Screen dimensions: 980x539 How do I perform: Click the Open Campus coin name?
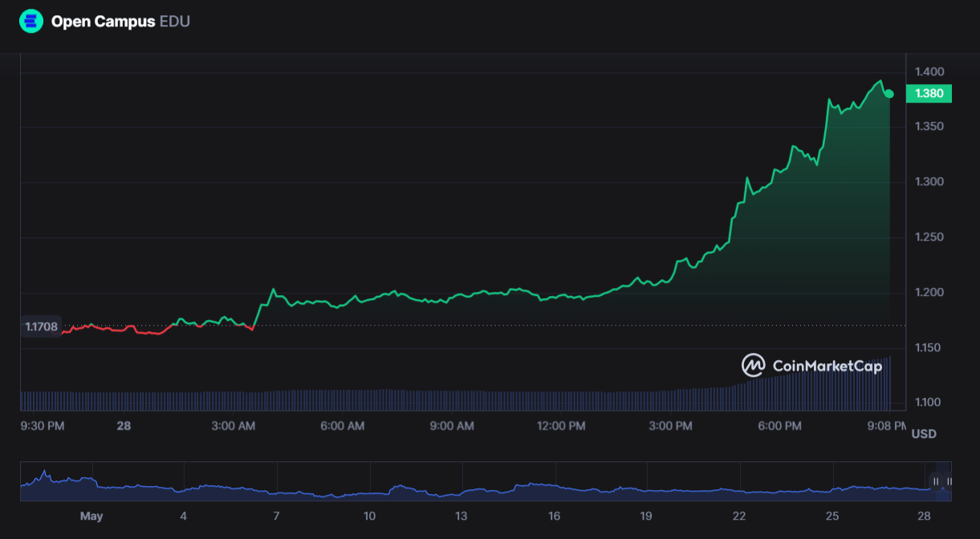[103, 22]
